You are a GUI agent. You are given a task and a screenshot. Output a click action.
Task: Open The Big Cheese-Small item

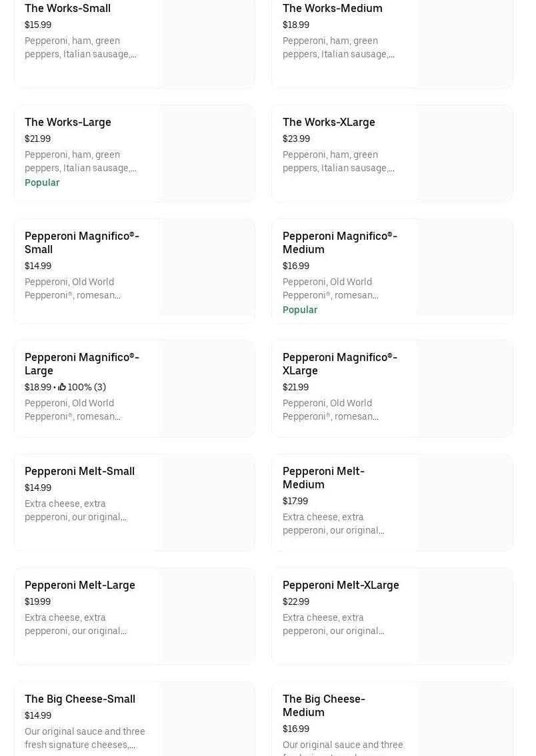point(79,699)
